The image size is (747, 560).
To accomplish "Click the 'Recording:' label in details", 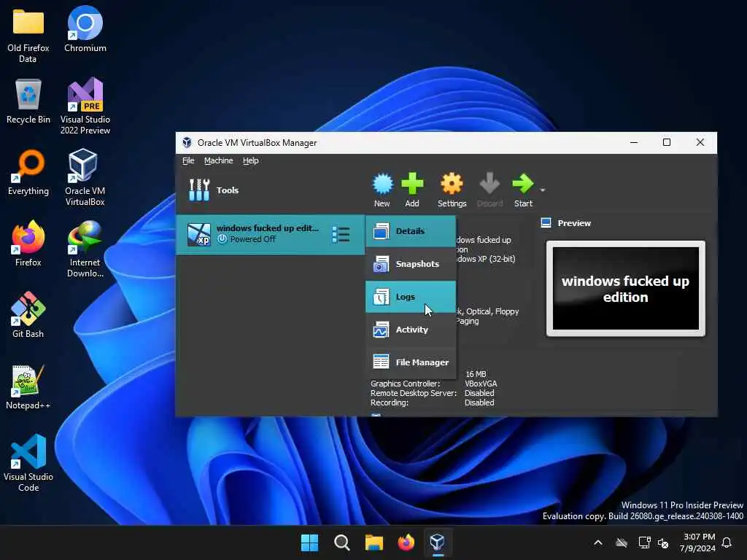I will 390,402.
